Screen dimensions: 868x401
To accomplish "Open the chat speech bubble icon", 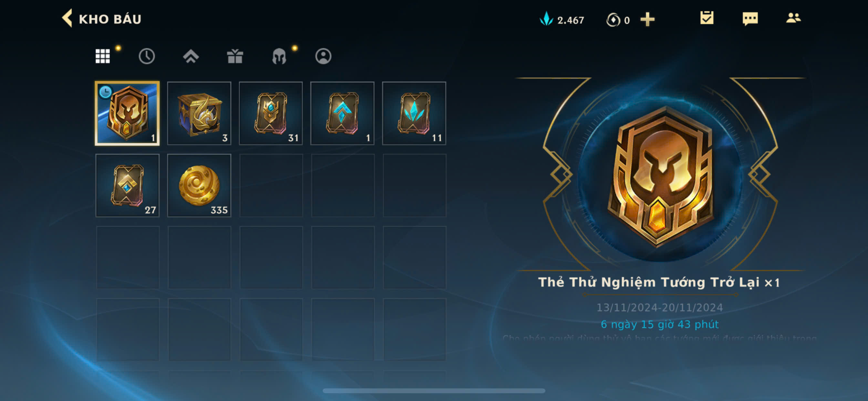I will point(750,18).
